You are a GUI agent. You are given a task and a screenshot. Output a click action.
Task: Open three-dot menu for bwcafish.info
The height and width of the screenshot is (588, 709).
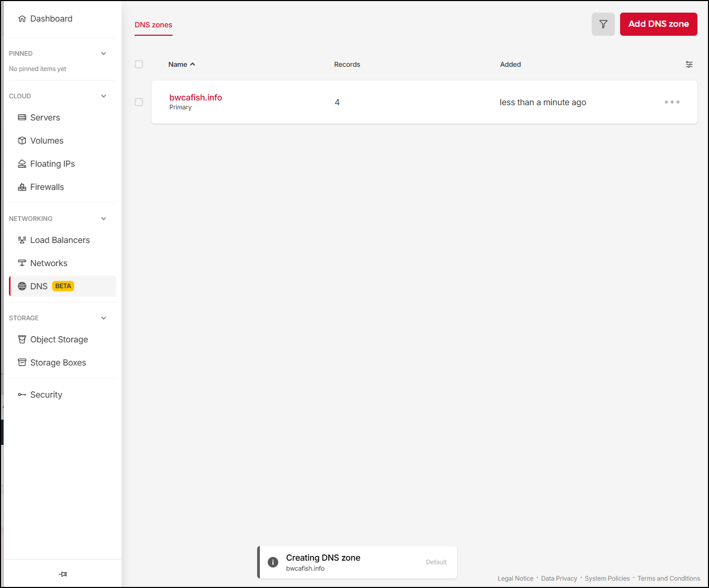pyautogui.click(x=672, y=102)
